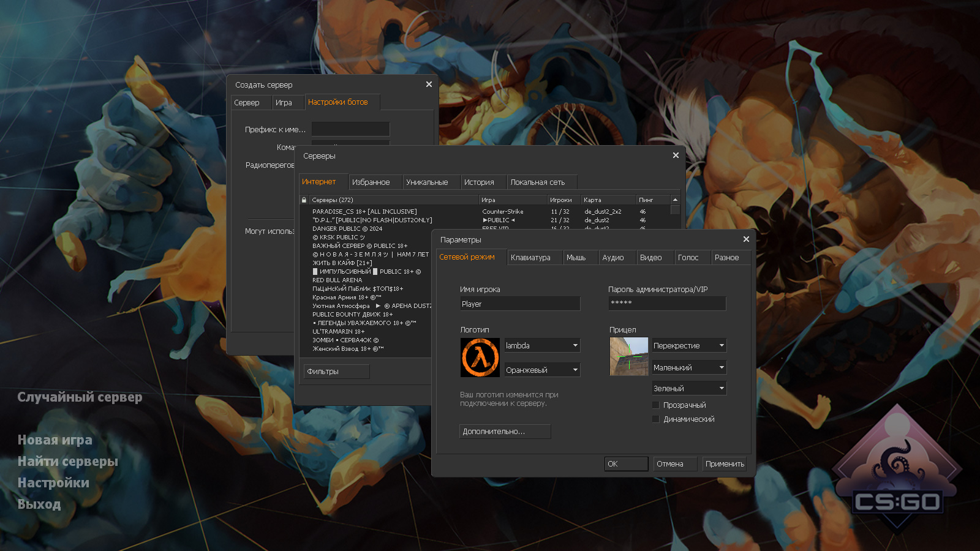The height and width of the screenshot is (551, 980).
Task: Click the lambda logo preview image
Action: click(480, 358)
